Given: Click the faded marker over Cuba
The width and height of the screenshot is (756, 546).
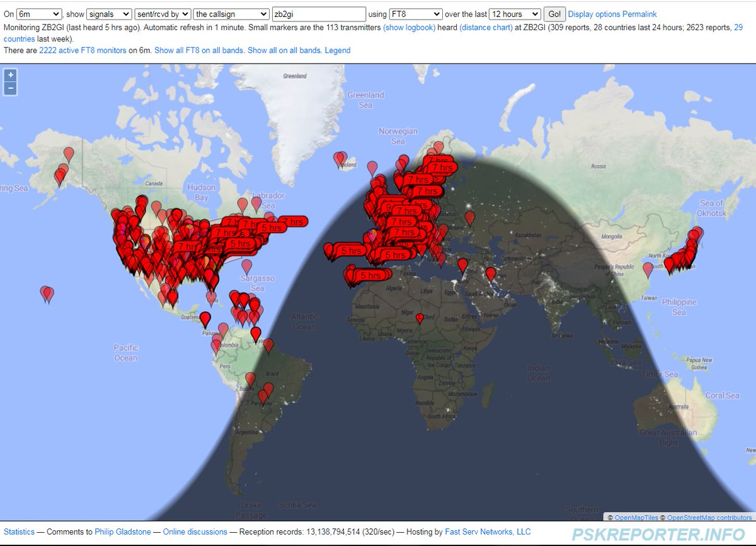Looking at the screenshot, I should [x=211, y=298].
